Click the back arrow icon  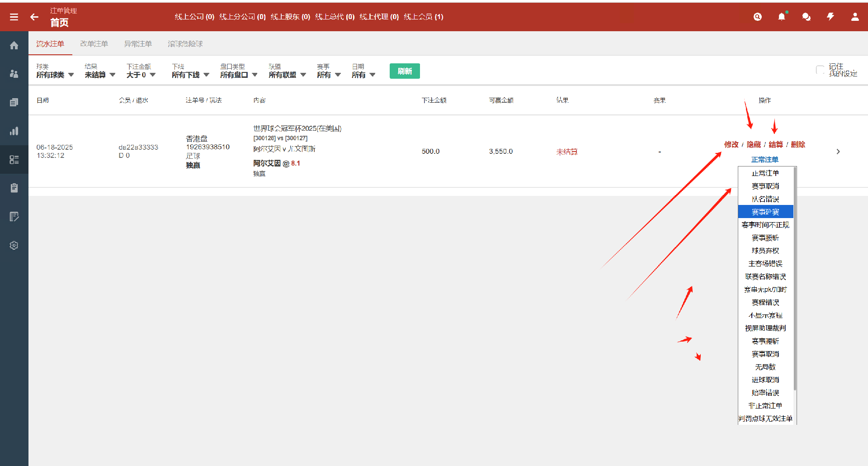click(34, 17)
